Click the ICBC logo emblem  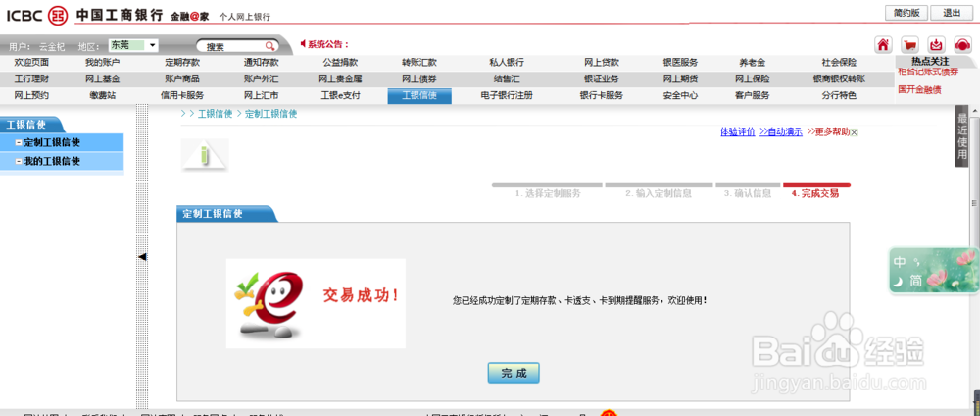[x=58, y=14]
